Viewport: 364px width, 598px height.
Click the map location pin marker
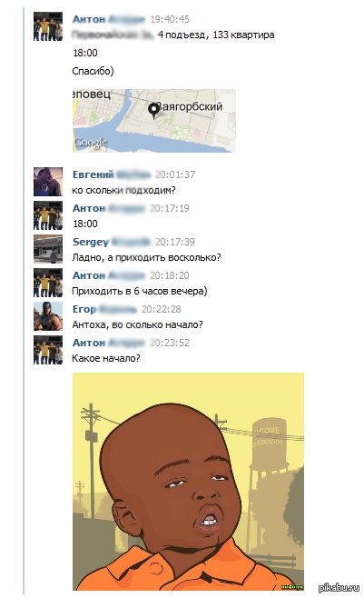point(153,111)
